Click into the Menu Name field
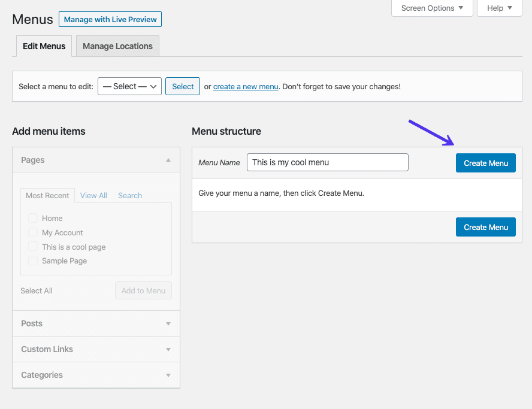Image resolution: width=532 pixels, height=409 pixels. coord(327,162)
